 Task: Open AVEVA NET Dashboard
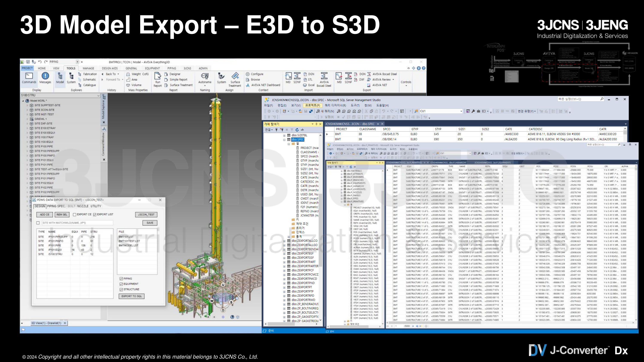[x=263, y=85]
